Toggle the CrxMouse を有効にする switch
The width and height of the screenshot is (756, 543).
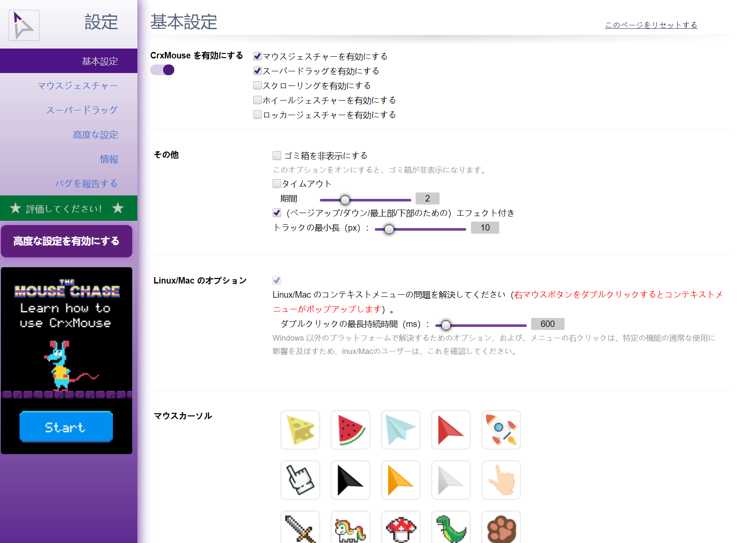162,70
